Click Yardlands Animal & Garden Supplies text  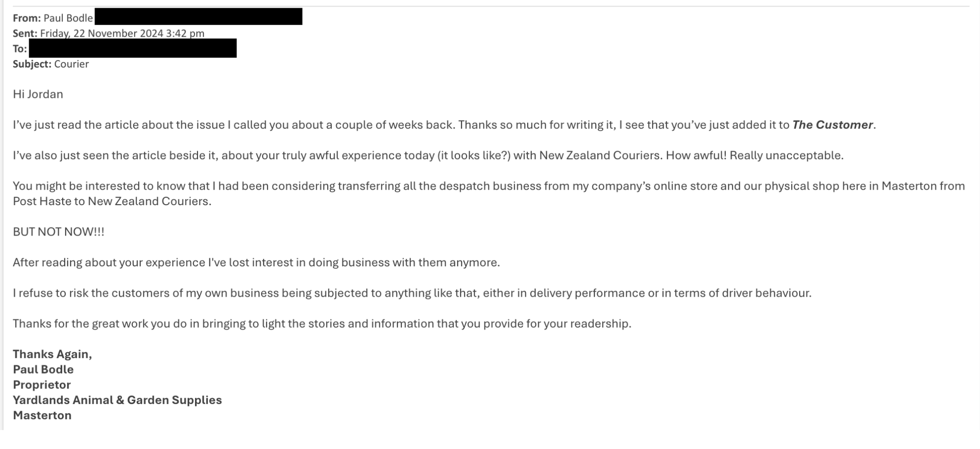click(x=117, y=400)
